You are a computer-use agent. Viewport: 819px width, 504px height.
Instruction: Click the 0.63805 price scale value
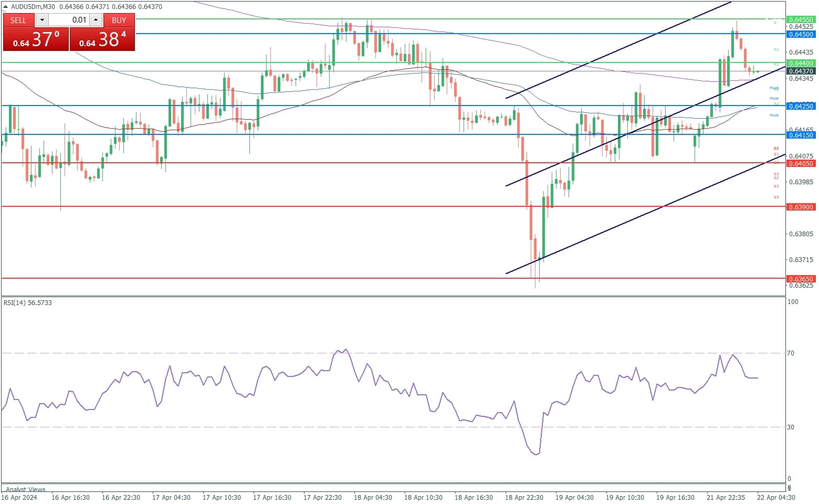801,234
